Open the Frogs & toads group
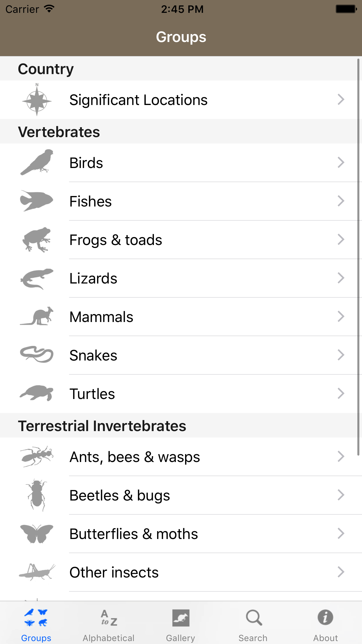The height and width of the screenshot is (644, 362). point(116,240)
